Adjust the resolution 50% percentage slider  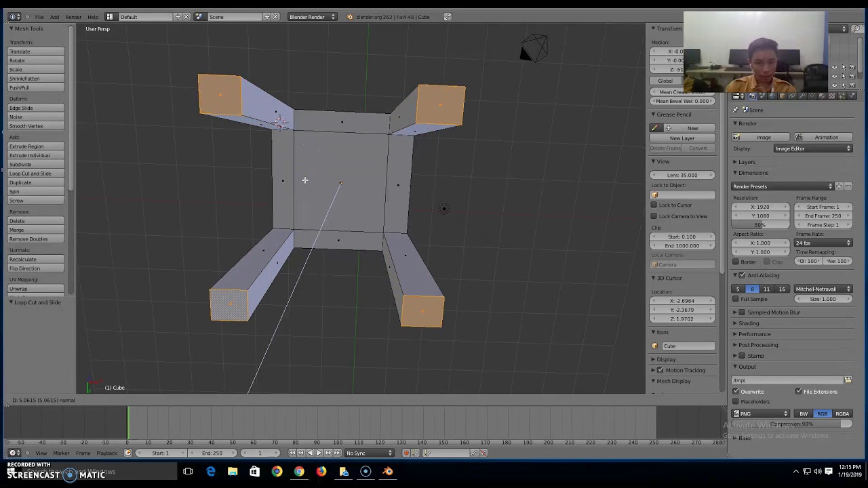click(761, 225)
